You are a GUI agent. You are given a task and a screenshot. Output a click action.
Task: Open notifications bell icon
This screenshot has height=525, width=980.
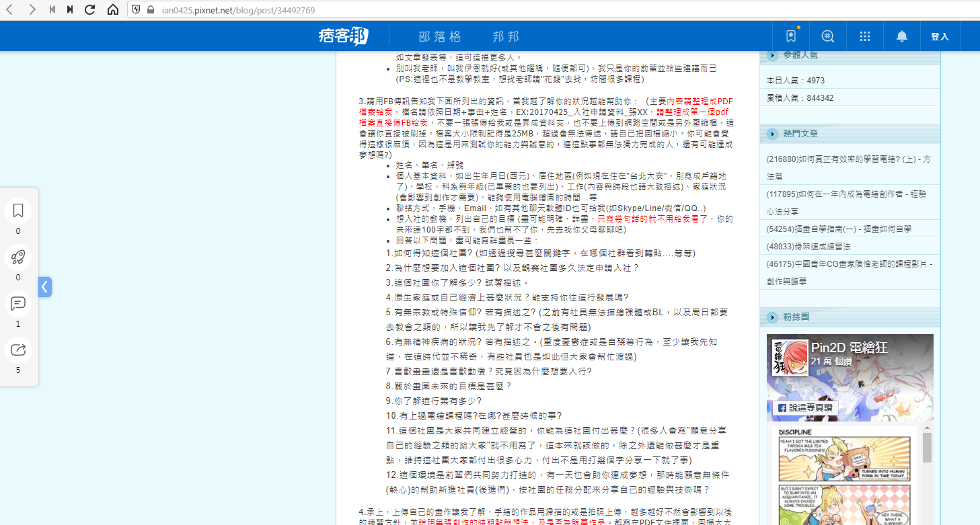902,36
